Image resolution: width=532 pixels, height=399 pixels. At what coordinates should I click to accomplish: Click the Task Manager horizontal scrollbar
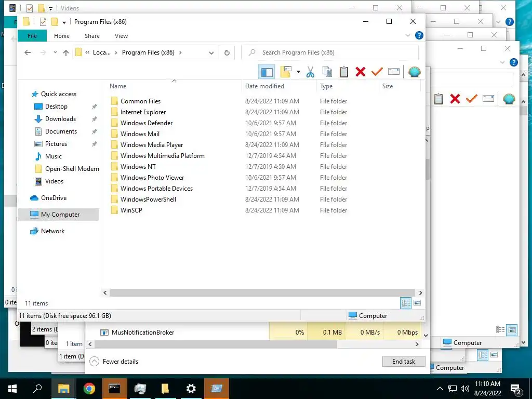216,344
